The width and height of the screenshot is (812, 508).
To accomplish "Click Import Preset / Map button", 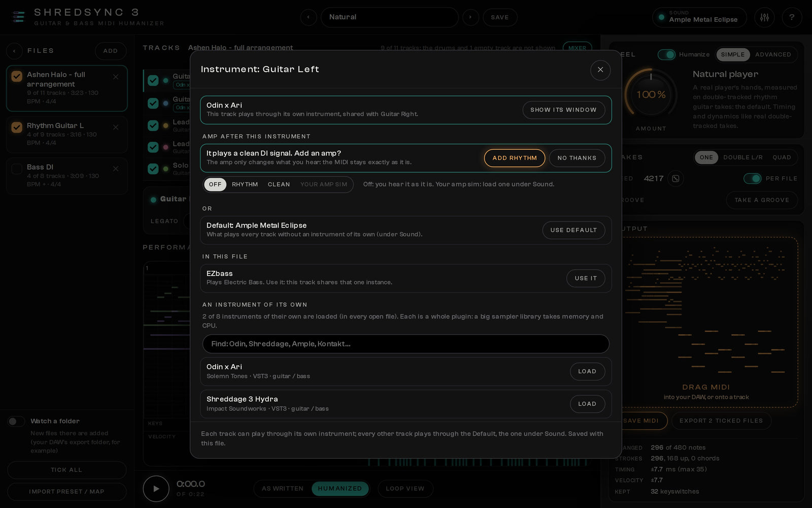I will (66, 492).
